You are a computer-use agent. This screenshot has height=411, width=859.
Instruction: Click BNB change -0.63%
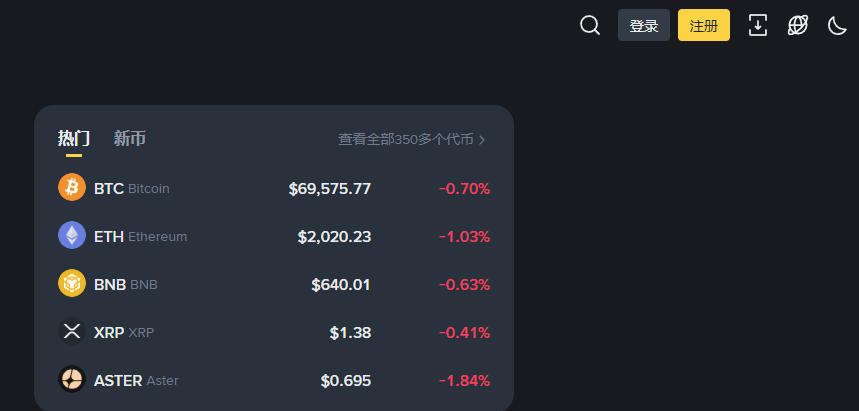(x=465, y=285)
